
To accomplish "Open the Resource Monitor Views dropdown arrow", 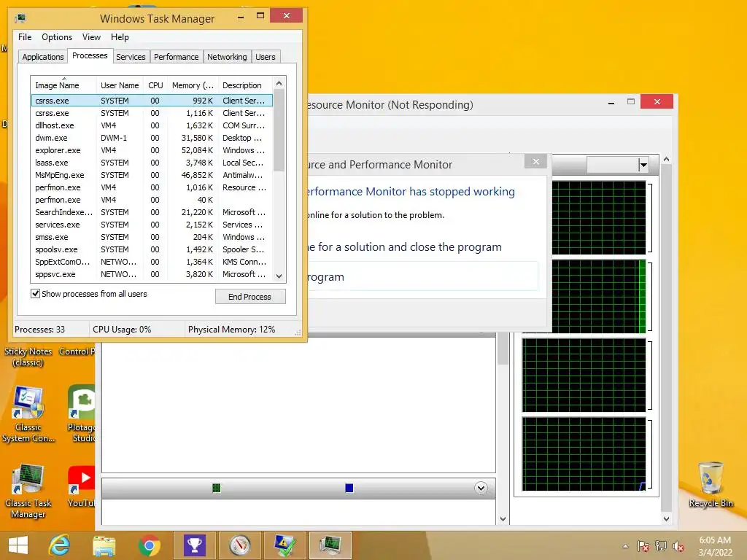I will (643, 166).
